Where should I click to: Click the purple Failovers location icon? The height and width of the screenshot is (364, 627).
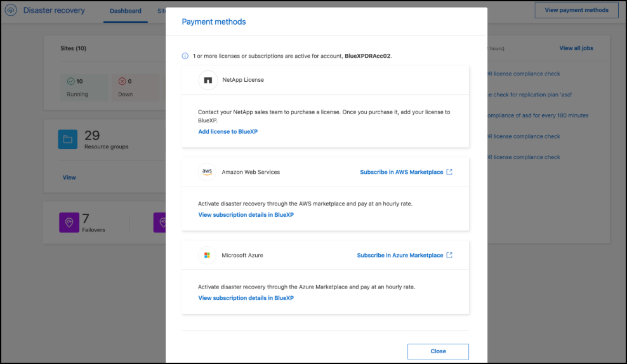69,222
